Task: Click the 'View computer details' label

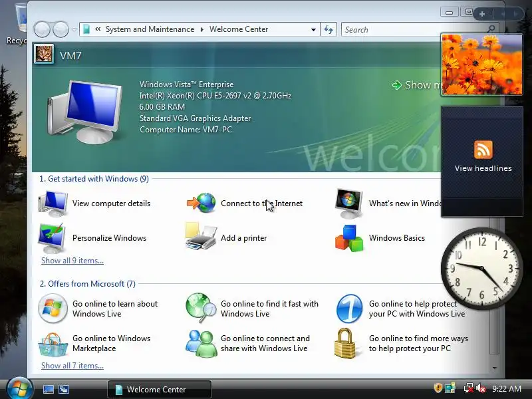Action: pos(111,203)
